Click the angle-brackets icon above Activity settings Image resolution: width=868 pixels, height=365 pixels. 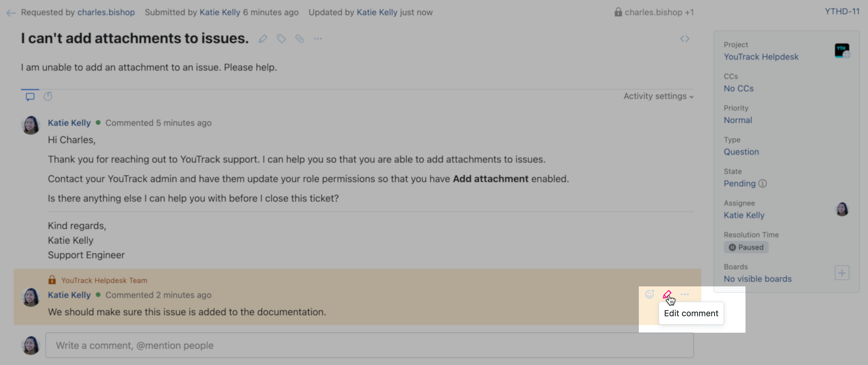(684, 39)
